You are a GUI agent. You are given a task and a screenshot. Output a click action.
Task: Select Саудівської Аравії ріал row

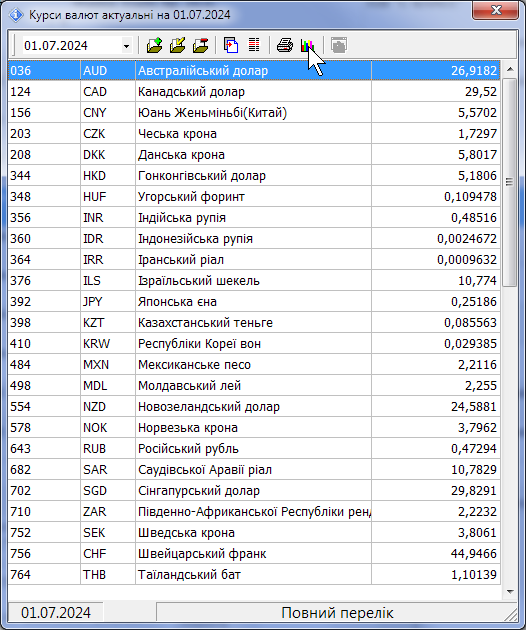click(x=254, y=469)
